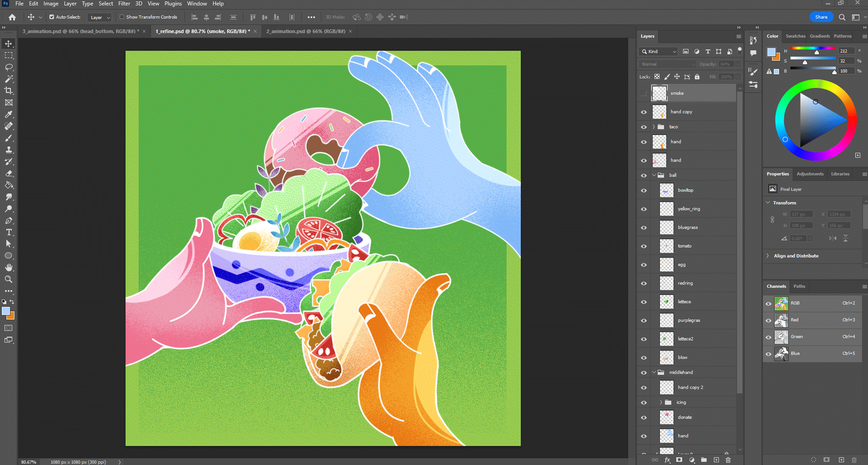The height and width of the screenshot is (465, 868).
Task: Enable Show Transform Controls checkbox
Action: 122,17
